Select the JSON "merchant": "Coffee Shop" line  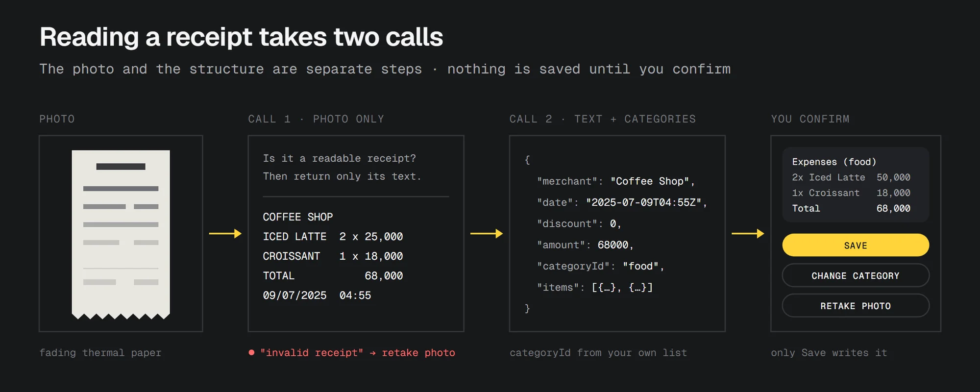(616, 181)
